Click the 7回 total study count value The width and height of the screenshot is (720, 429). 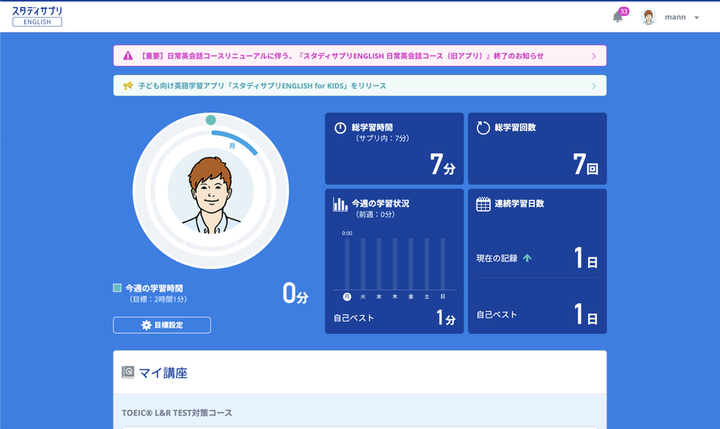point(585,165)
